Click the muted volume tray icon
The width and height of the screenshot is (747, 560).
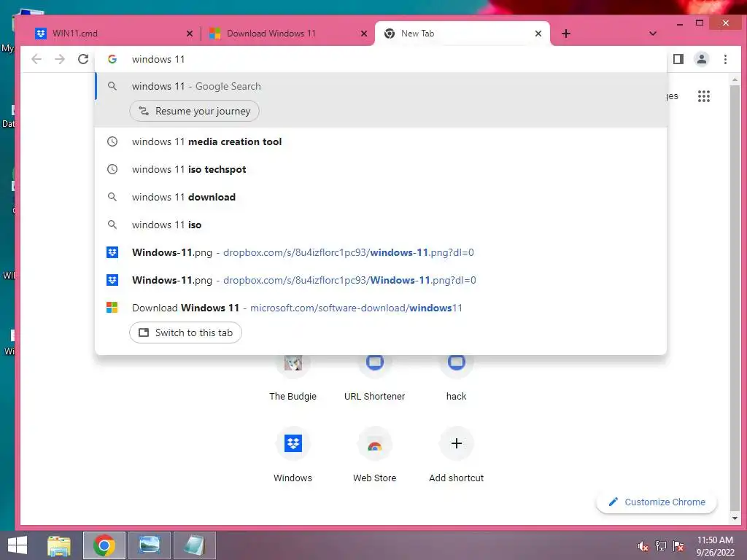click(x=643, y=546)
